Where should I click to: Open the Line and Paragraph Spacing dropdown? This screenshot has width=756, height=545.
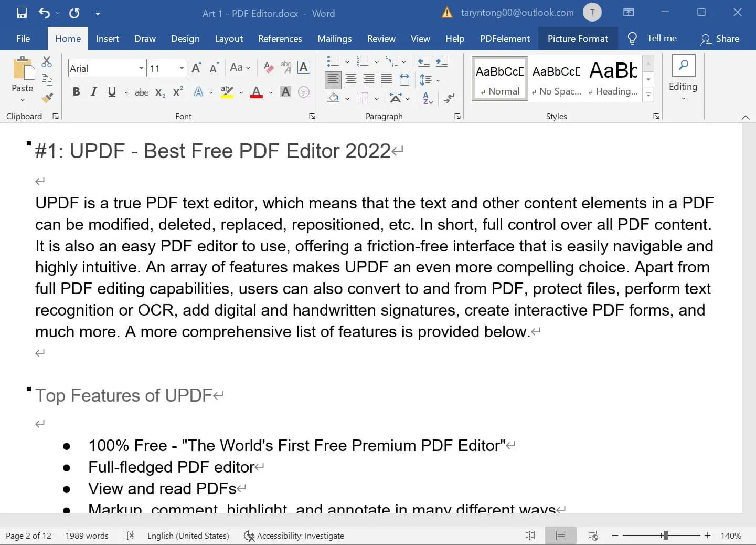(x=430, y=80)
